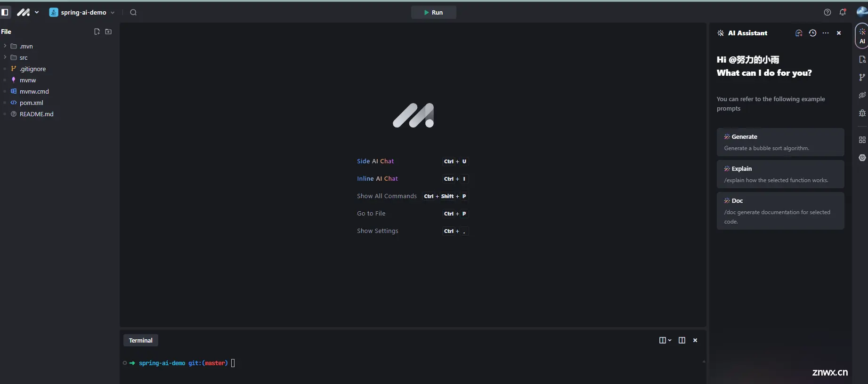Click the new file icon in File panel

tap(97, 32)
